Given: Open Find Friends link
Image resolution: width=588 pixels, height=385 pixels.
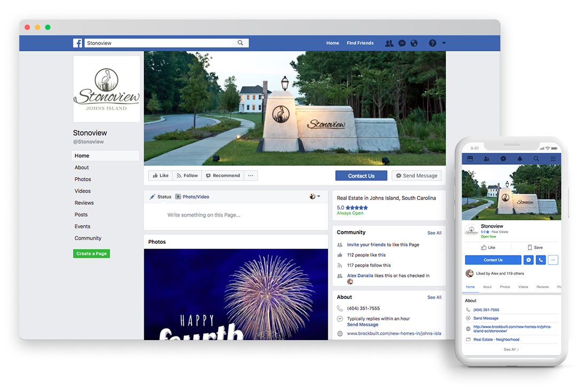Looking at the screenshot, I should coord(360,43).
